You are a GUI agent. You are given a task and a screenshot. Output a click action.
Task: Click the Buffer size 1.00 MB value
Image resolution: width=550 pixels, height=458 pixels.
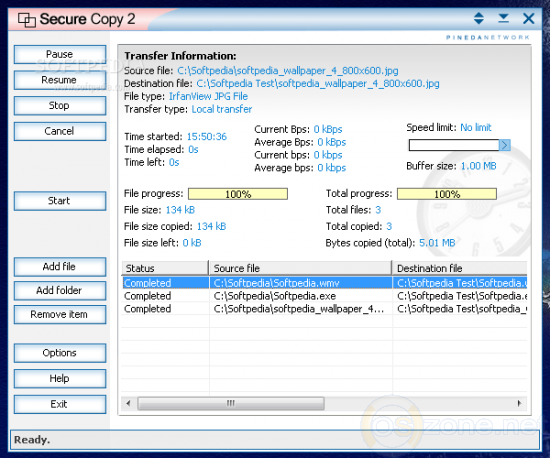coord(478,166)
